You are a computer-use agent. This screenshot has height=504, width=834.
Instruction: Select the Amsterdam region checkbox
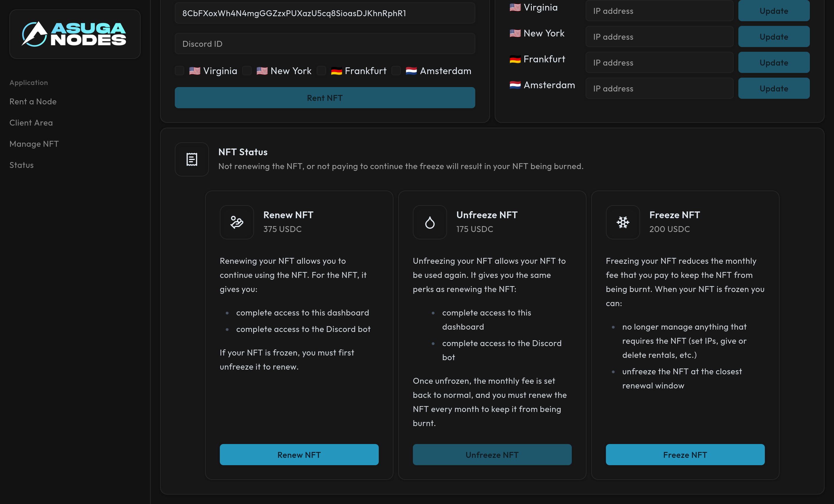(396, 71)
